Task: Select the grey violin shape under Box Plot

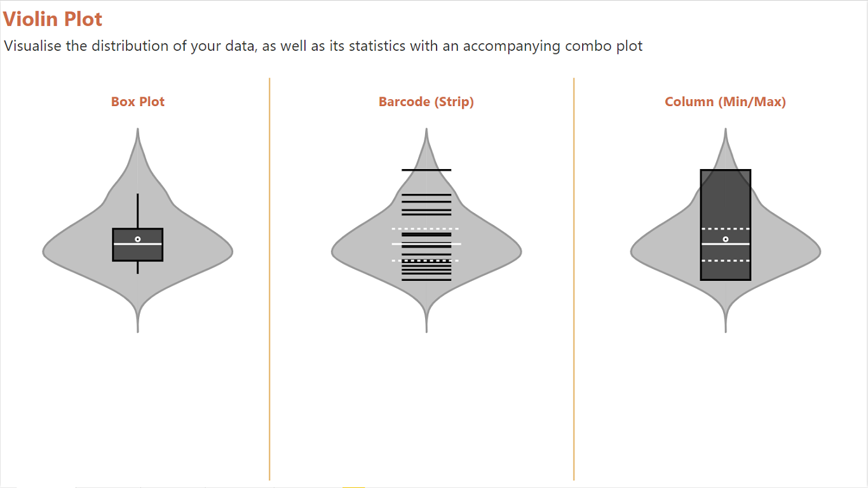Action: click(76, 252)
